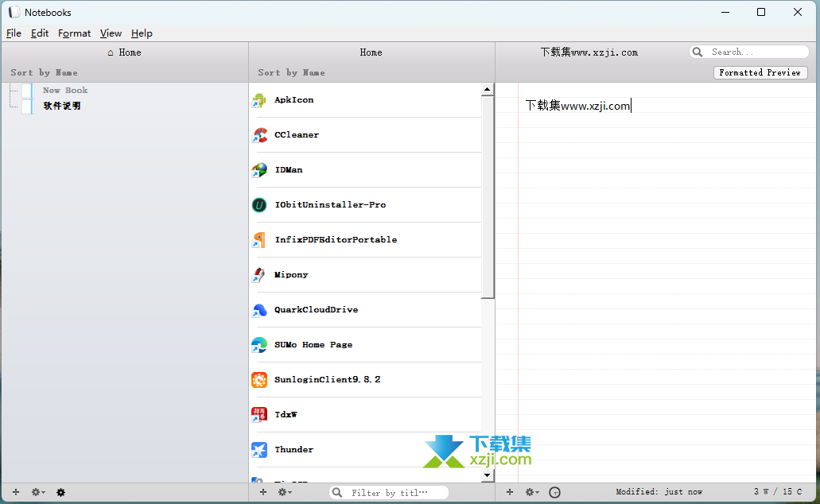820x504 pixels.
Task: Select the CCleaner icon in list
Action: coord(258,135)
